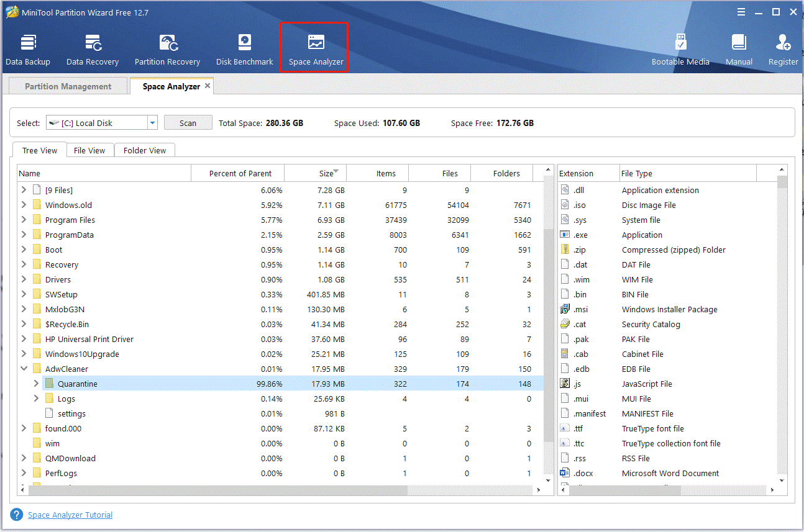
Task: Close the Space Analyzer tab
Action: (x=208, y=86)
